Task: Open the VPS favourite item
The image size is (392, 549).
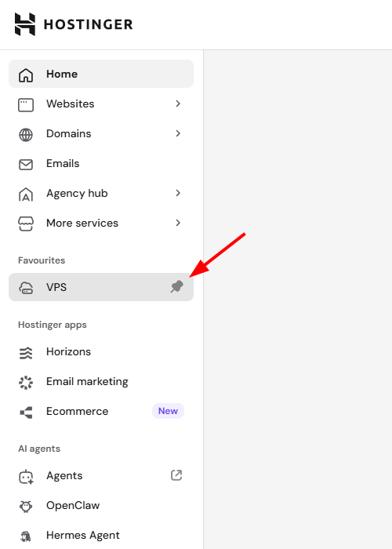Action: click(101, 287)
